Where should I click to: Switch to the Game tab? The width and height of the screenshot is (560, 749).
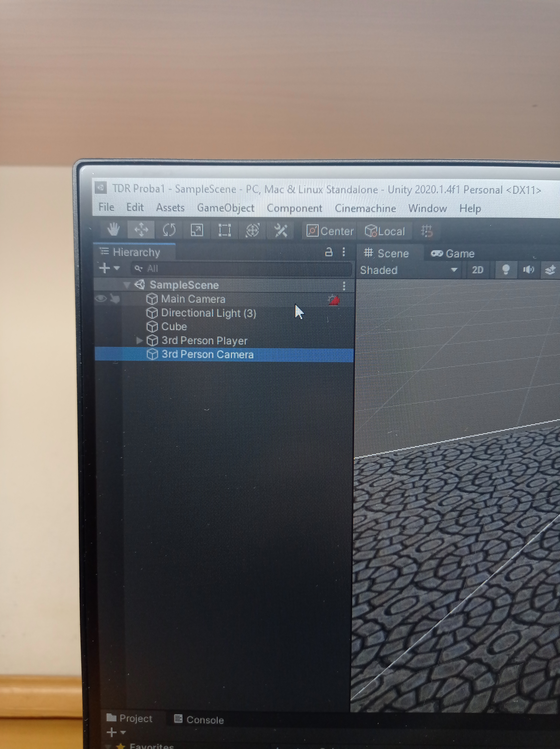click(453, 254)
